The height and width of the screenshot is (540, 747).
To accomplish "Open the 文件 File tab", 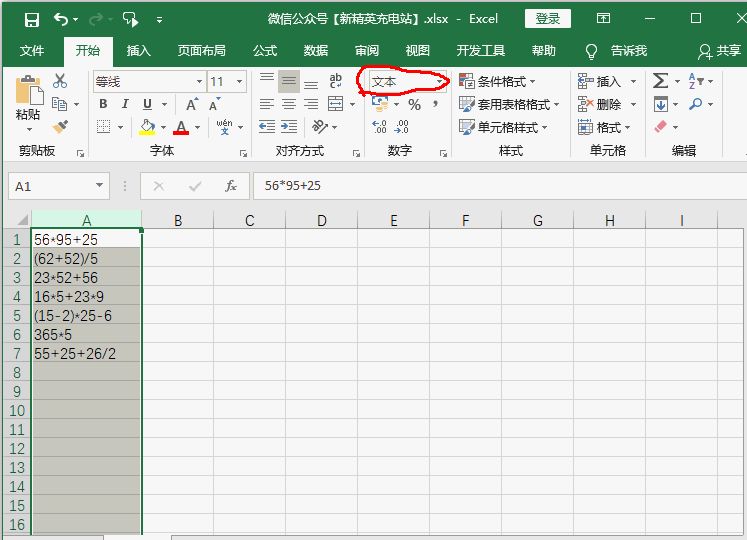I will point(32,51).
